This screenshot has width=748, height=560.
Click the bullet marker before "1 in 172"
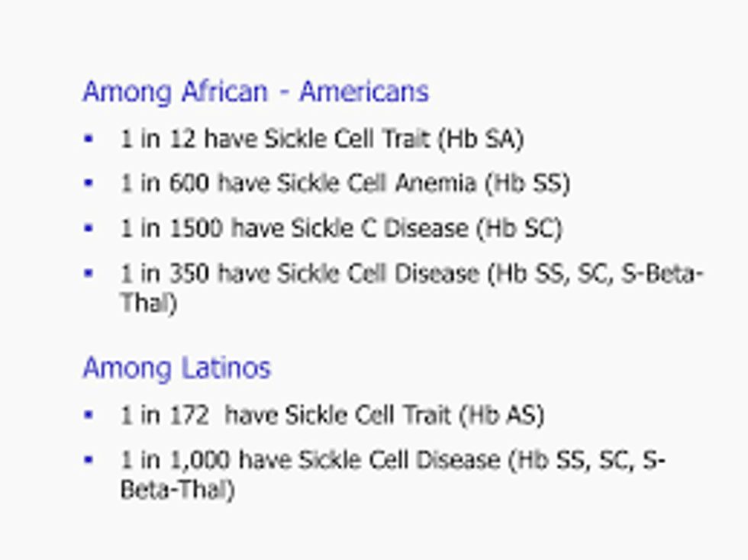point(89,415)
